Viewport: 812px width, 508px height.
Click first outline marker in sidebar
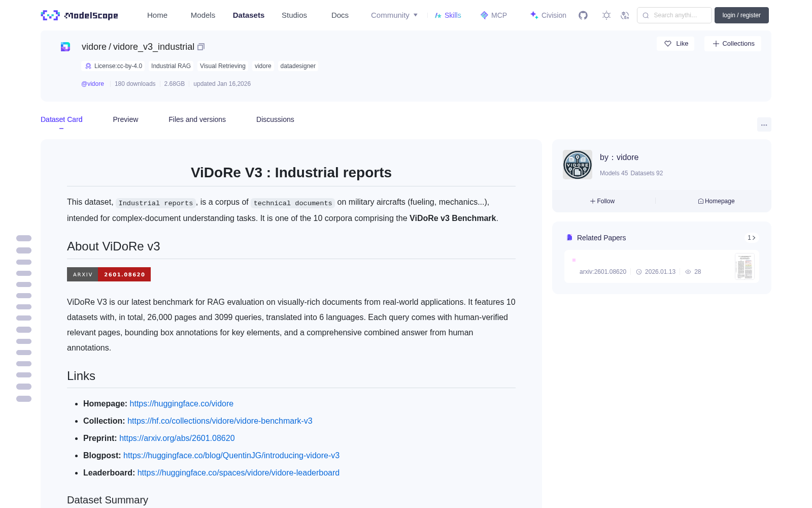click(24, 238)
